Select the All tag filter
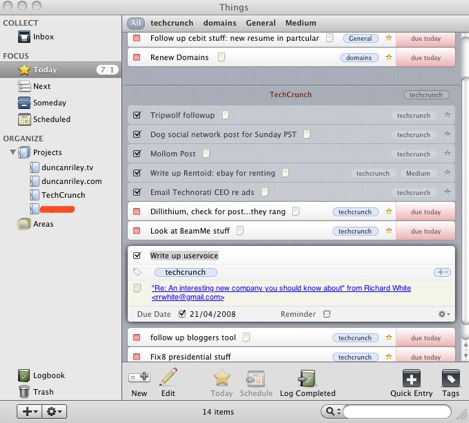The height and width of the screenshot is (423, 469). [x=136, y=23]
